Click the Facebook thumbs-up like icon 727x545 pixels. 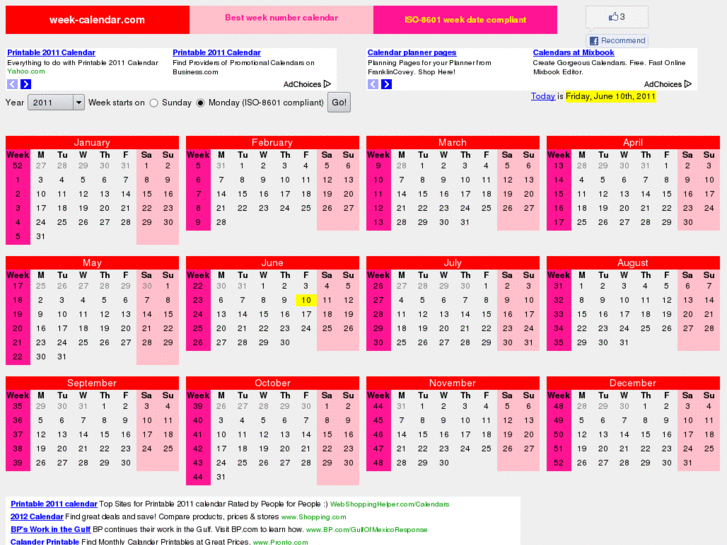pyautogui.click(x=613, y=17)
